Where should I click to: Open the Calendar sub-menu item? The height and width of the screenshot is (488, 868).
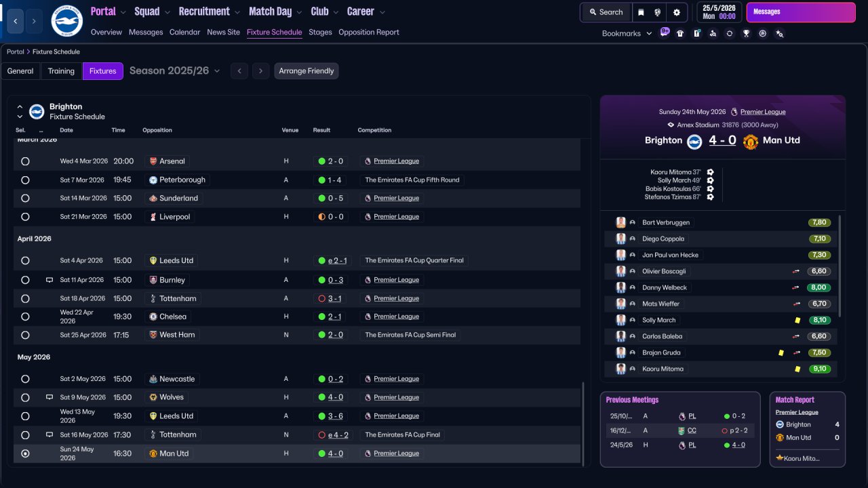point(184,33)
